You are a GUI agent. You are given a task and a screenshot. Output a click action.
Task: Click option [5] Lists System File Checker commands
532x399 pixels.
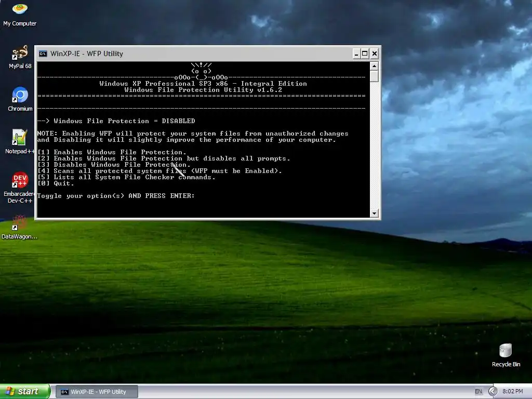(x=126, y=177)
